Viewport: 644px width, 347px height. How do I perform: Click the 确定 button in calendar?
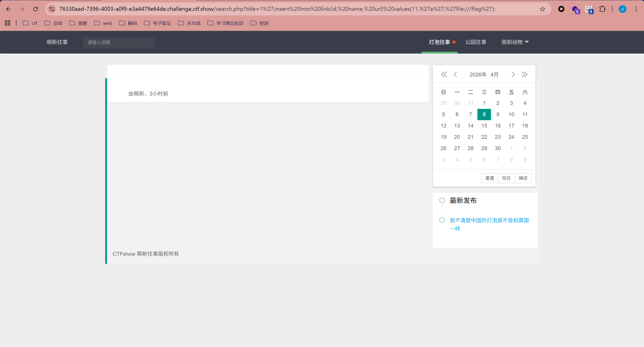pos(523,178)
